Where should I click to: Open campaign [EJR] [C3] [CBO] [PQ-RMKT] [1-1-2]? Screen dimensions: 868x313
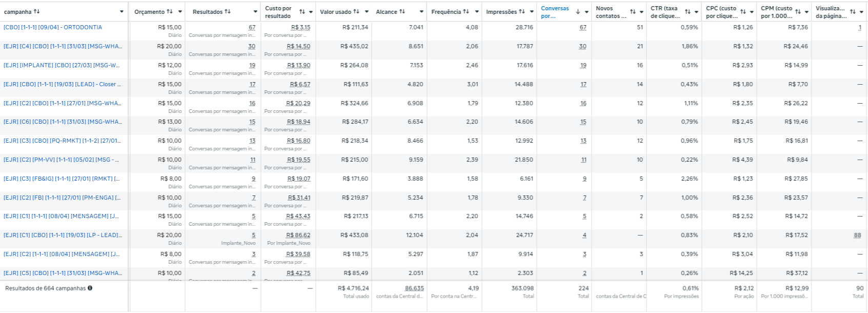(x=62, y=141)
